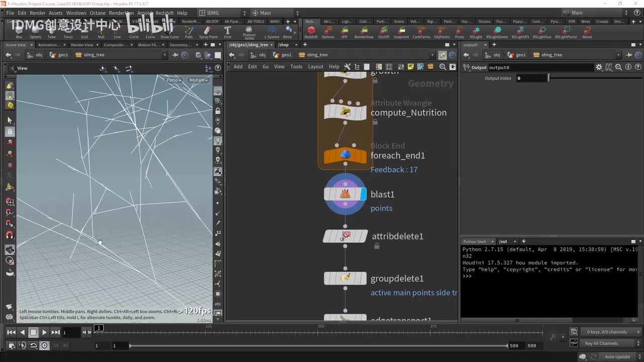Select the Spray Paint shelf tool
The height and width of the screenshot is (362, 644).
click(x=208, y=31)
